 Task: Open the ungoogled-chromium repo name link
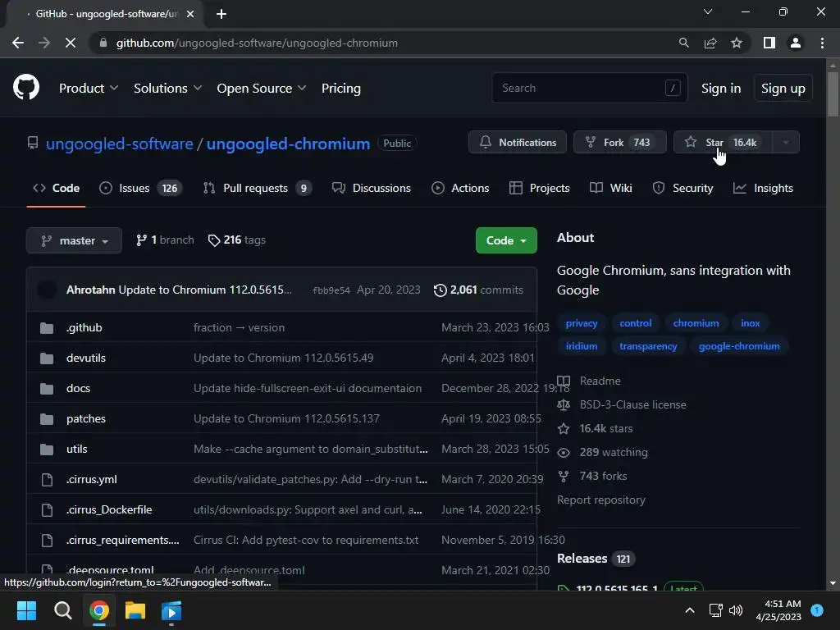coord(288,144)
